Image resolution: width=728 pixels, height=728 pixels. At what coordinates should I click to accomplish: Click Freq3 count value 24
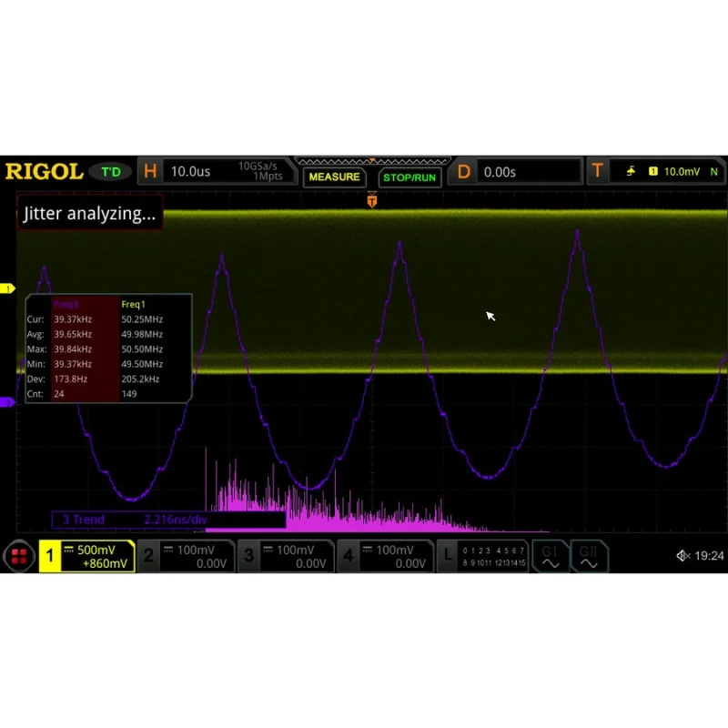(x=59, y=394)
